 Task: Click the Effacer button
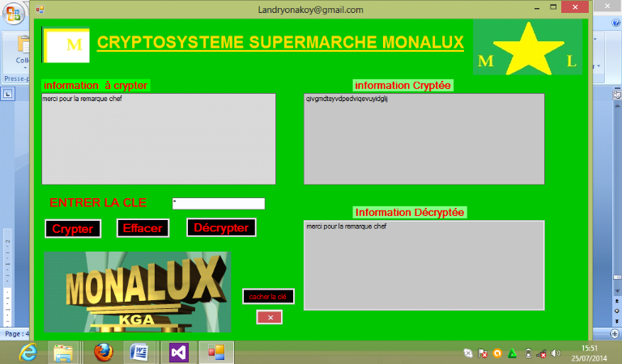point(143,228)
